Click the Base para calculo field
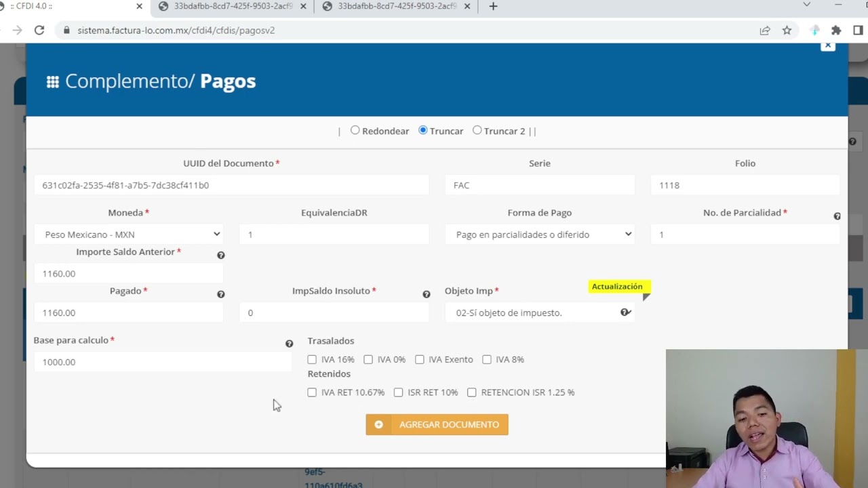The height and width of the screenshot is (488, 868). pyautogui.click(x=163, y=362)
